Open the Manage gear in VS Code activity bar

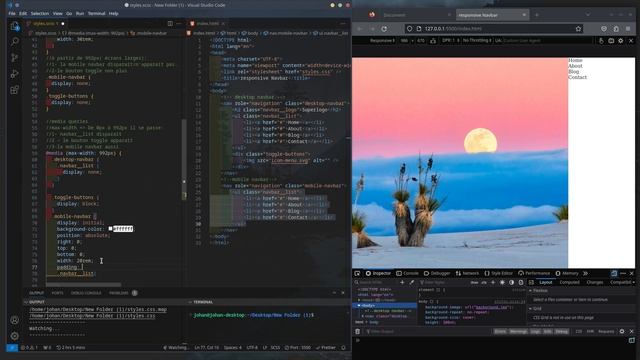(15, 336)
